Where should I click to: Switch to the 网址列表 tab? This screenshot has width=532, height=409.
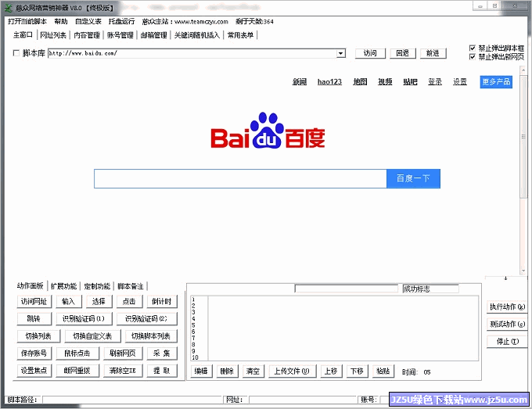coord(53,35)
